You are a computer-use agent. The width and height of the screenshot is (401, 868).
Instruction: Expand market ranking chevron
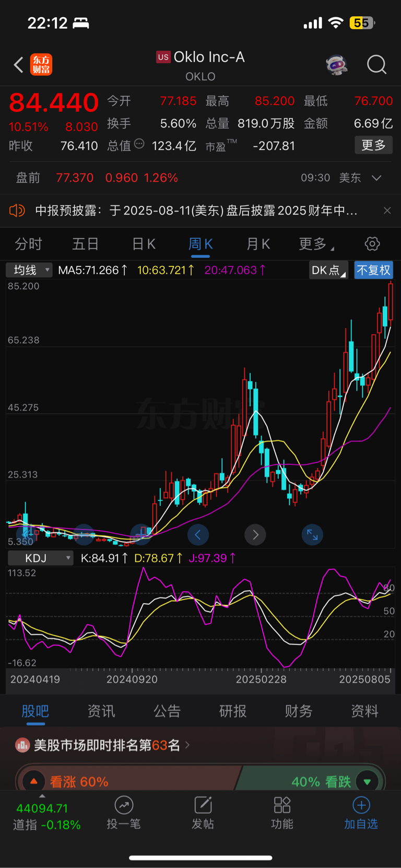(187, 745)
